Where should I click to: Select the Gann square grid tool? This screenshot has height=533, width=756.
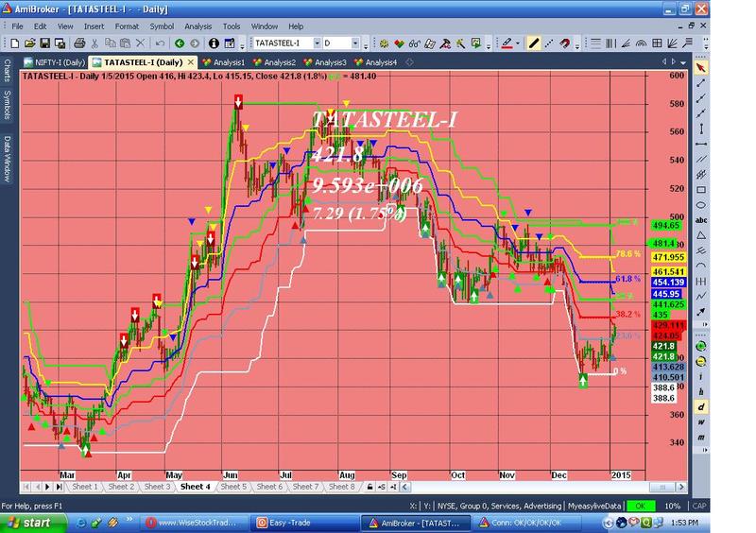(657, 43)
